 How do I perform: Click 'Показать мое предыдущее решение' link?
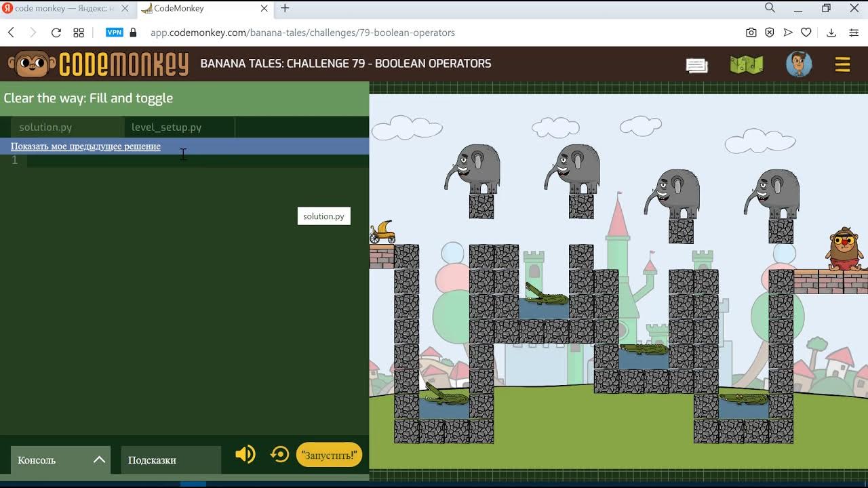click(x=85, y=146)
